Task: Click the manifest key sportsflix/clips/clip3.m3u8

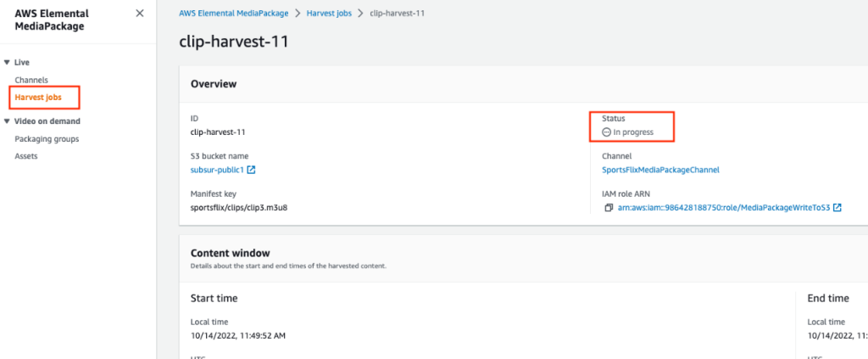Action: [x=244, y=207]
